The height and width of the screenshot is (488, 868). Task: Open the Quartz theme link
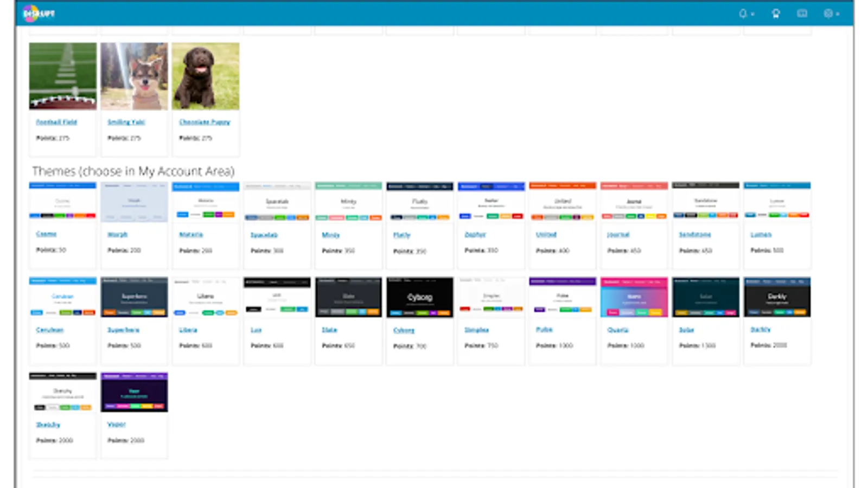[618, 330]
